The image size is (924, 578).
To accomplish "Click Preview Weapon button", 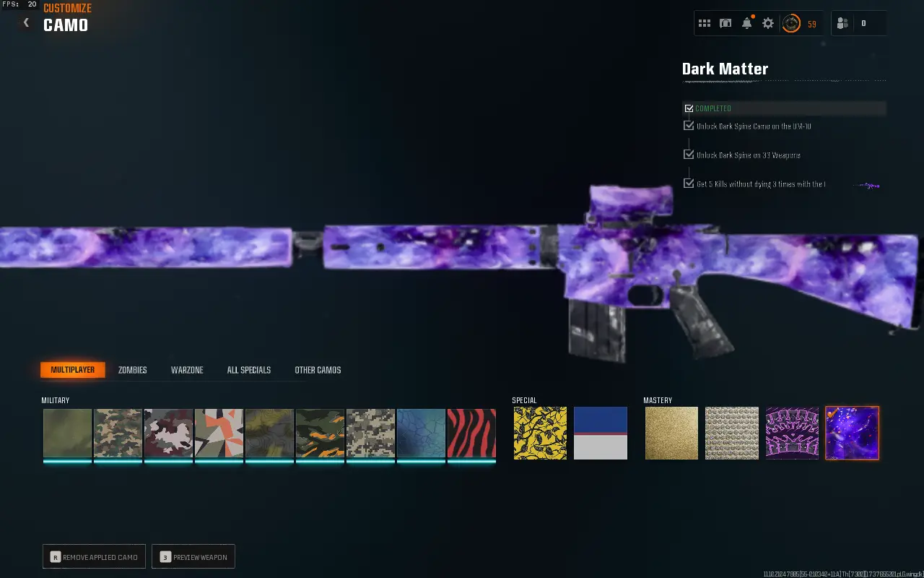I will click(x=193, y=557).
